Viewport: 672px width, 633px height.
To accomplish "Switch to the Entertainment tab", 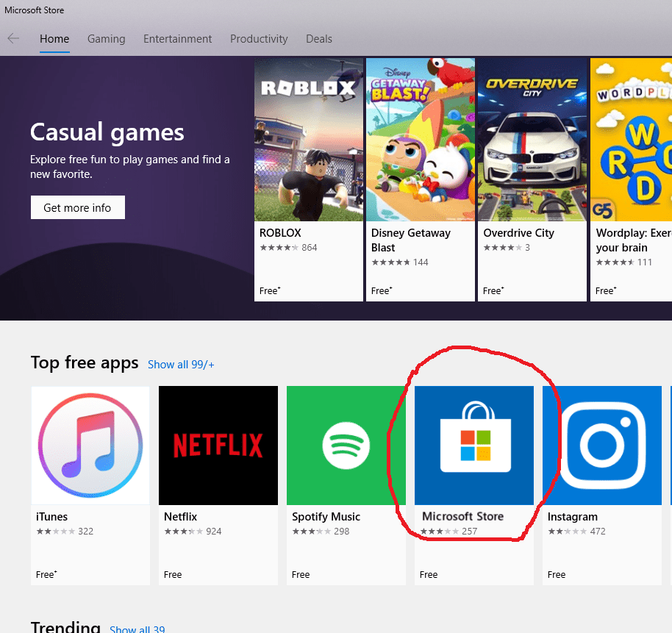I will click(177, 39).
